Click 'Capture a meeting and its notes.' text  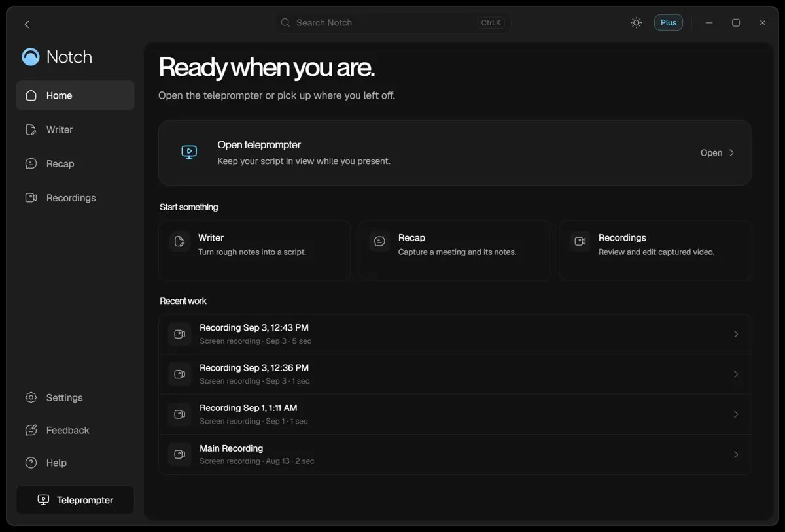click(x=457, y=252)
